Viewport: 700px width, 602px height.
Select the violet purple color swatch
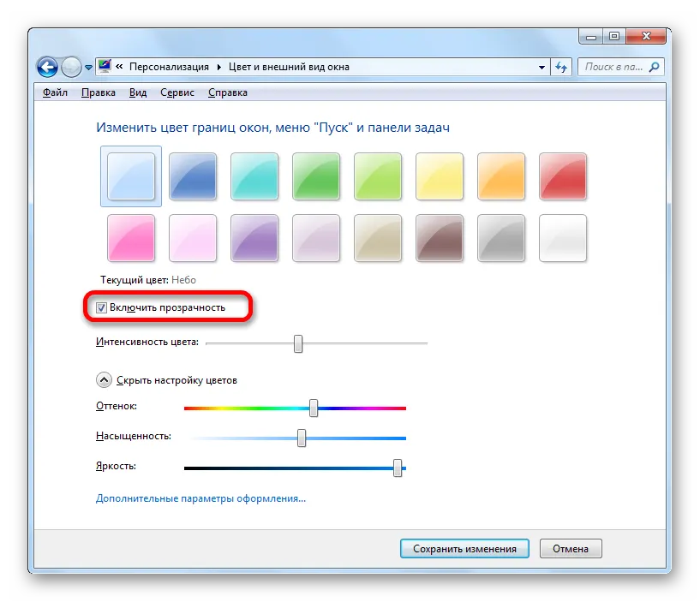click(x=254, y=238)
